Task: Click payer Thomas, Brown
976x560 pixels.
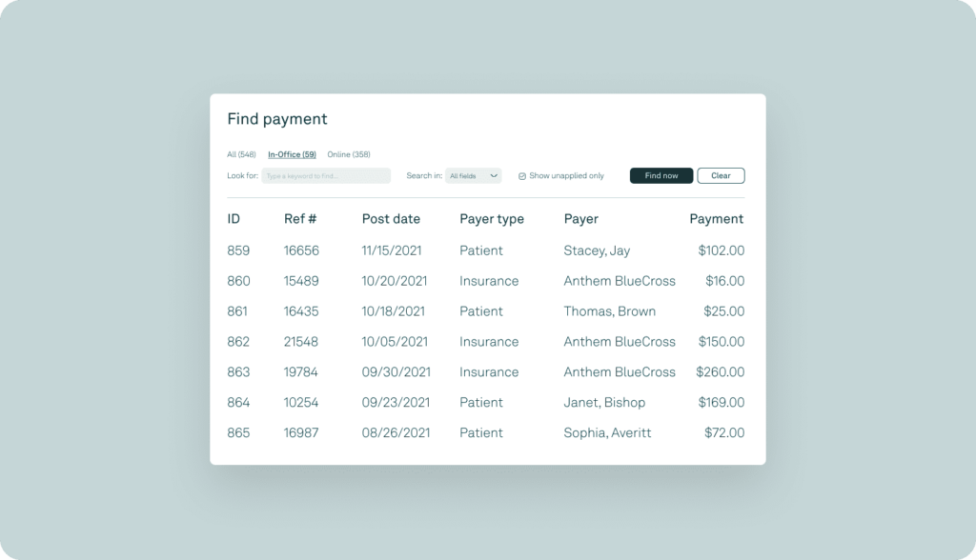Action: (x=609, y=311)
